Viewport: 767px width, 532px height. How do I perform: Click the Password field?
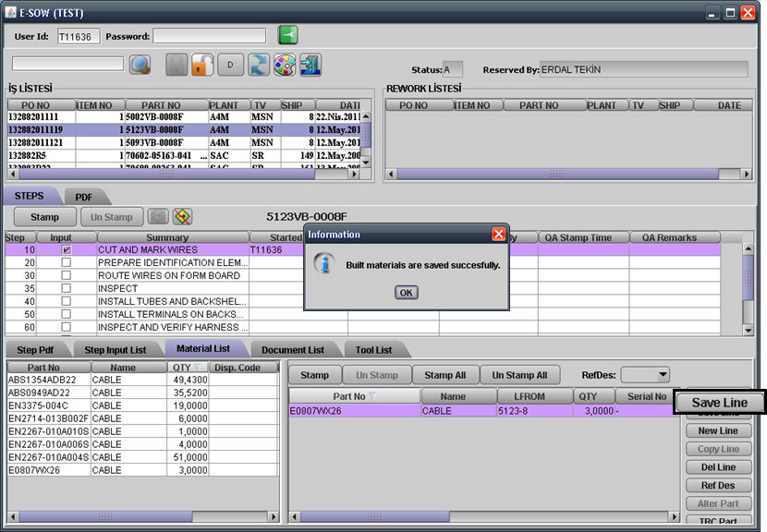click(x=210, y=36)
